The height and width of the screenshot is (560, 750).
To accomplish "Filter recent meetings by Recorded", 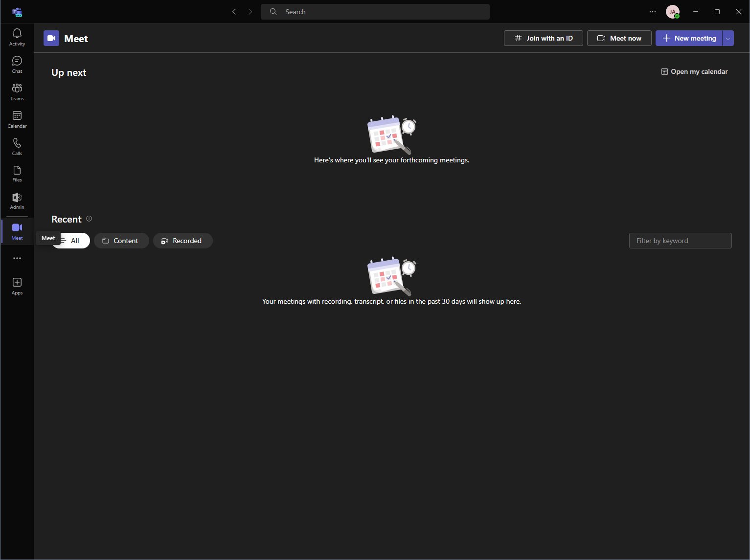I will [x=183, y=241].
